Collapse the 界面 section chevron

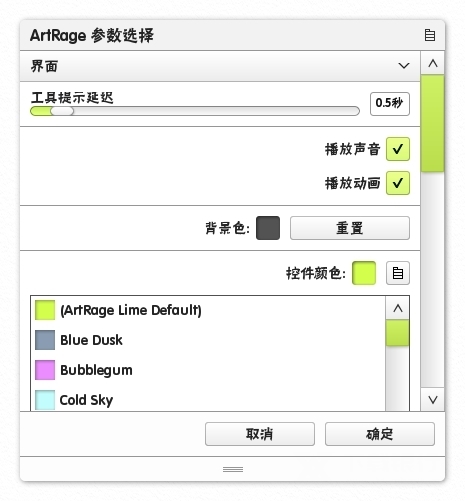pos(404,66)
